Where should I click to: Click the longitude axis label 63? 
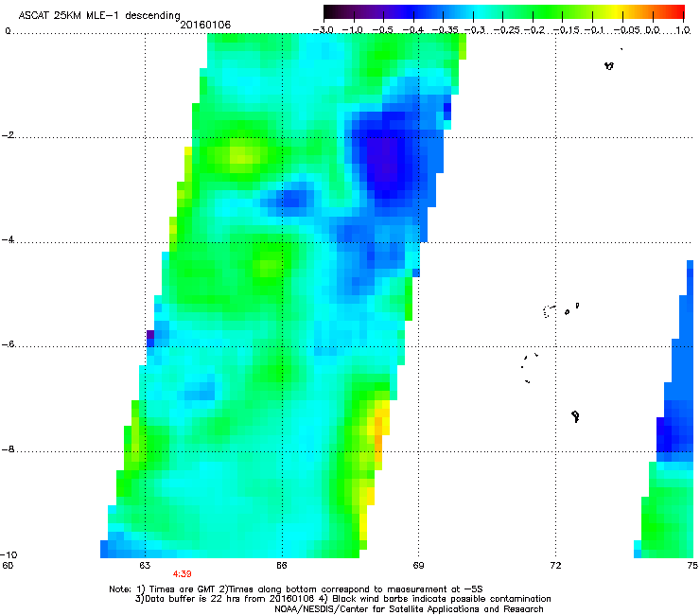[x=145, y=566]
